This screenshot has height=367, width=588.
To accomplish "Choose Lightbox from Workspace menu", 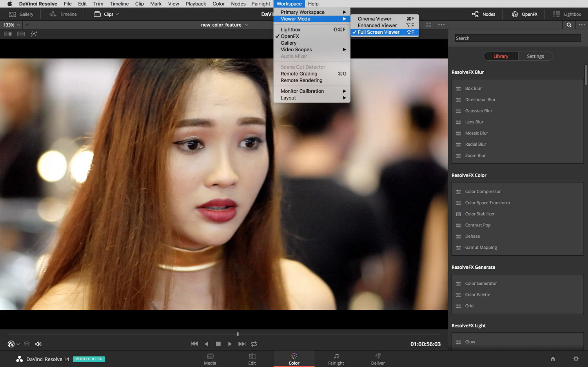I will pos(312,30).
